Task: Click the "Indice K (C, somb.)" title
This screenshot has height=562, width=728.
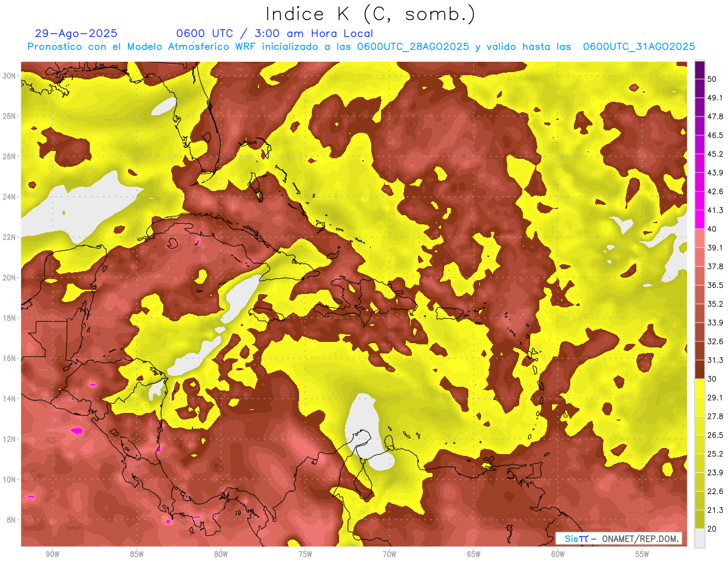Action: coord(370,14)
